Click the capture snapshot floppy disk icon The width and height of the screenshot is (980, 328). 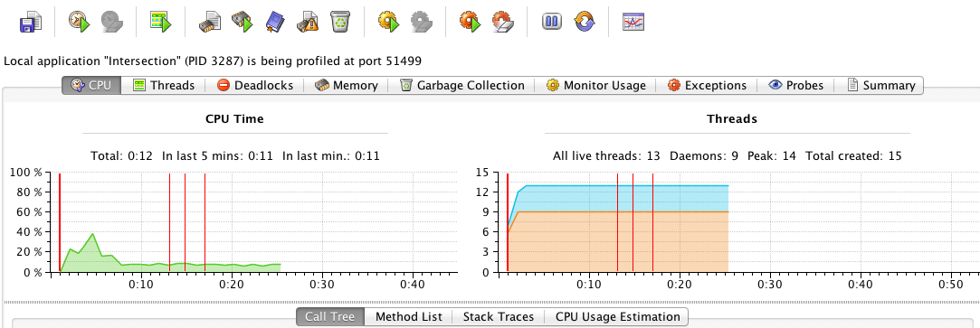[31, 22]
